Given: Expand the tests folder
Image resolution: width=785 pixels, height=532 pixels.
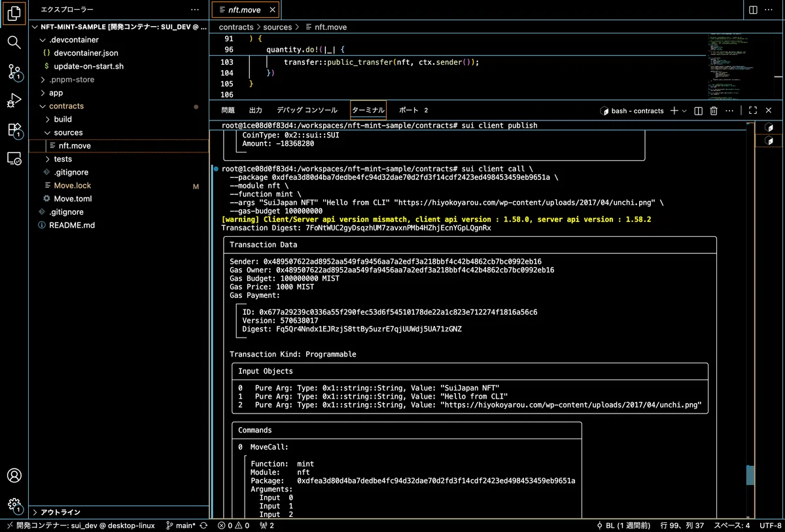Looking at the screenshot, I should click(118, 159).
